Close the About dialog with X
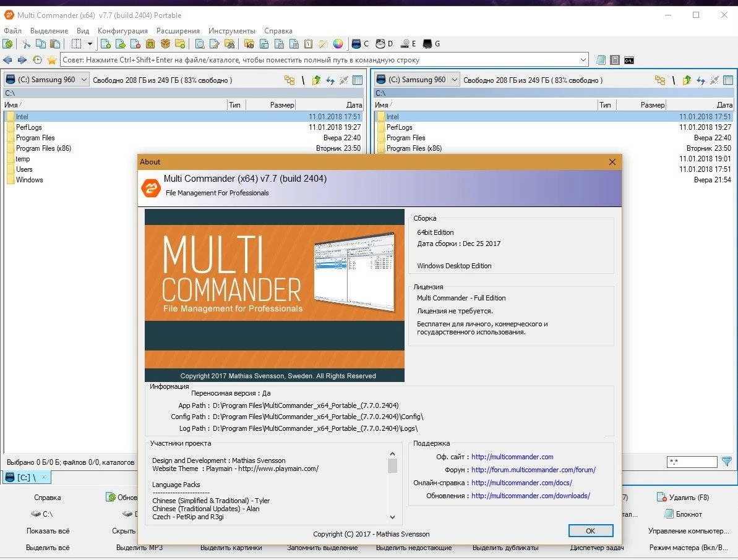The width and height of the screenshot is (738, 560). tap(612, 162)
